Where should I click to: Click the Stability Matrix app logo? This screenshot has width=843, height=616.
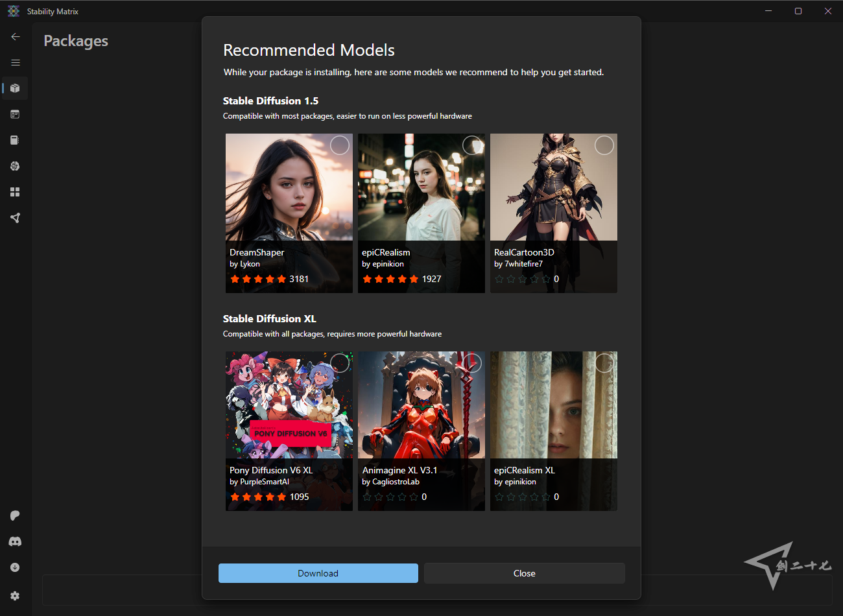point(14,11)
